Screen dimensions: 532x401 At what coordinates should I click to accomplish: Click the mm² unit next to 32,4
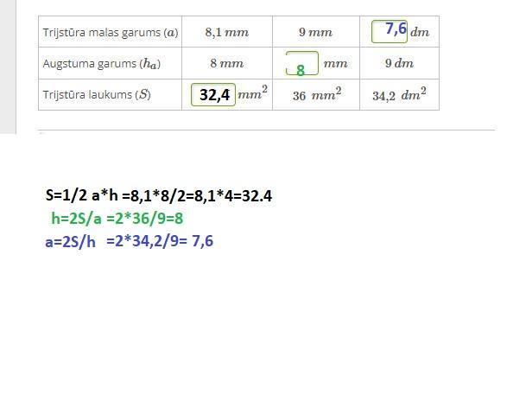(252, 93)
